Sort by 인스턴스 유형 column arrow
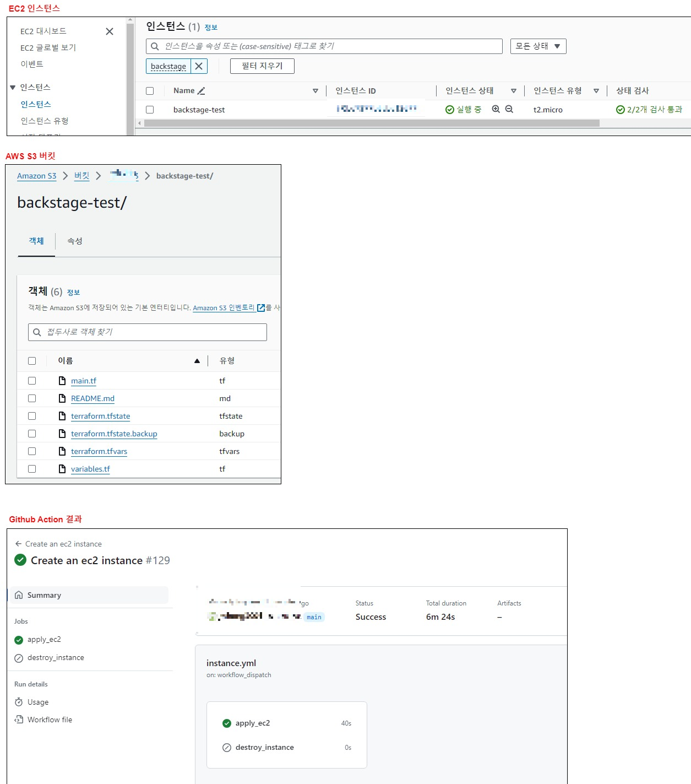This screenshot has width=691, height=784. [596, 91]
